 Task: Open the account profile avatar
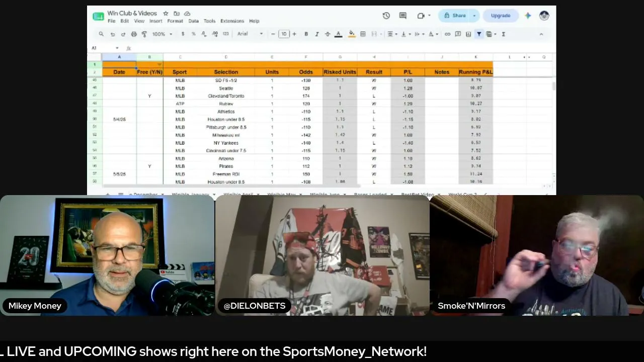pos(544,16)
